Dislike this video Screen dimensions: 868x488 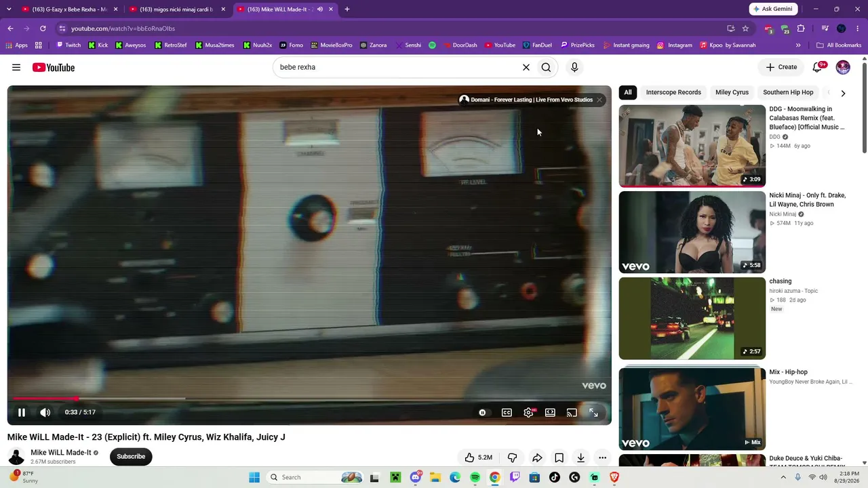(512, 457)
